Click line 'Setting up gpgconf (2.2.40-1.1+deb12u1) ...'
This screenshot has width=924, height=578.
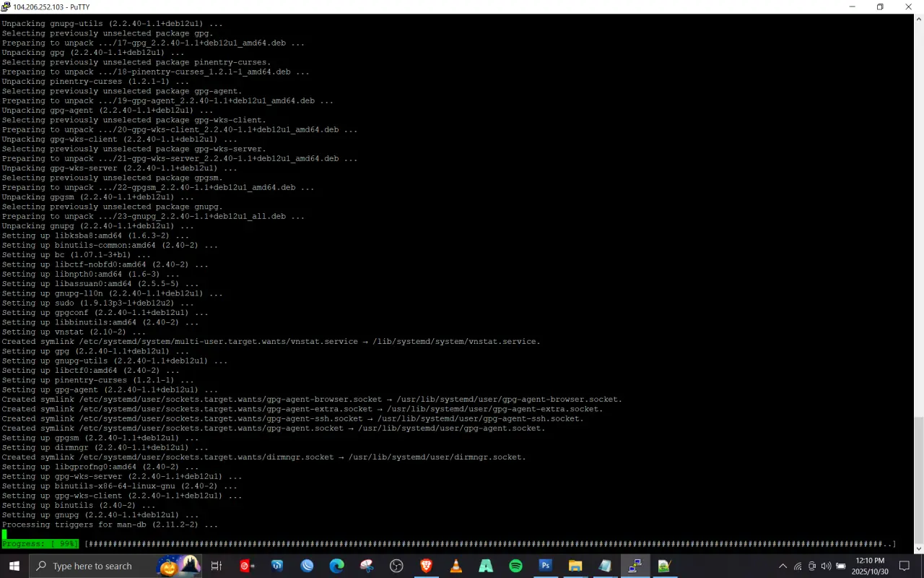(105, 313)
